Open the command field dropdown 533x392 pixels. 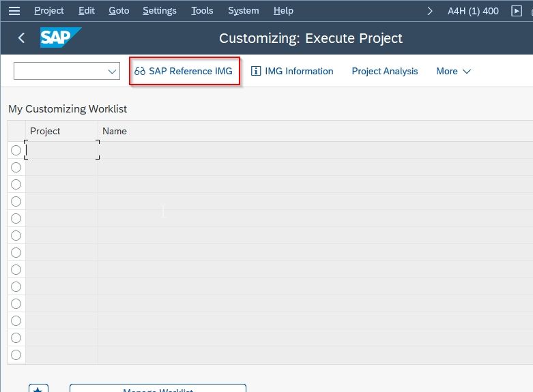click(112, 71)
